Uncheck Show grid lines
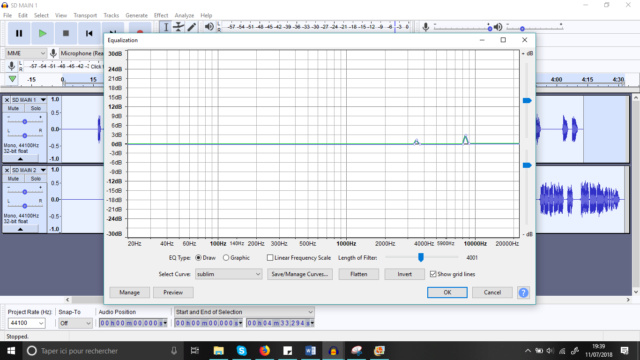The height and width of the screenshot is (360, 640). (433, 274)
